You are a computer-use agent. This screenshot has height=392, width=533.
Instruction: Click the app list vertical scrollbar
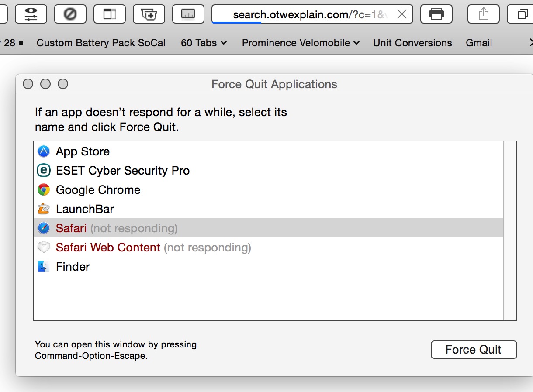510,231
